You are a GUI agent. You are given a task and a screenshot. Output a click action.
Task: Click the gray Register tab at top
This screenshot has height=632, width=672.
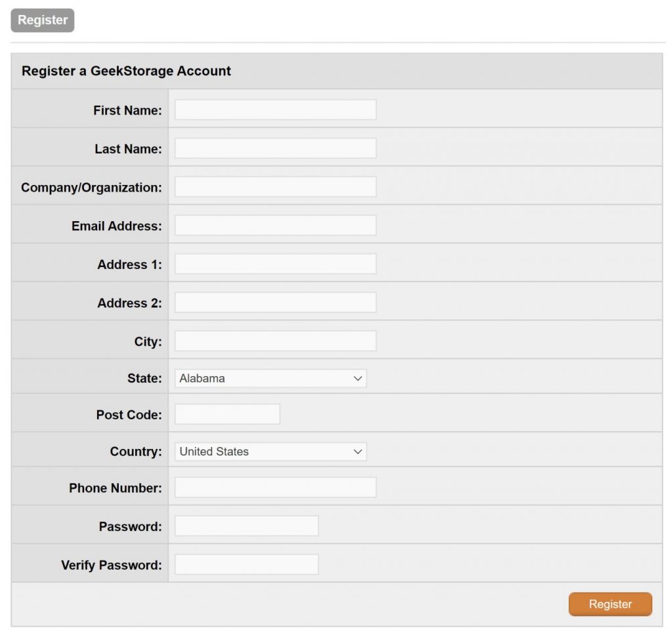click(x=43, y=20)
